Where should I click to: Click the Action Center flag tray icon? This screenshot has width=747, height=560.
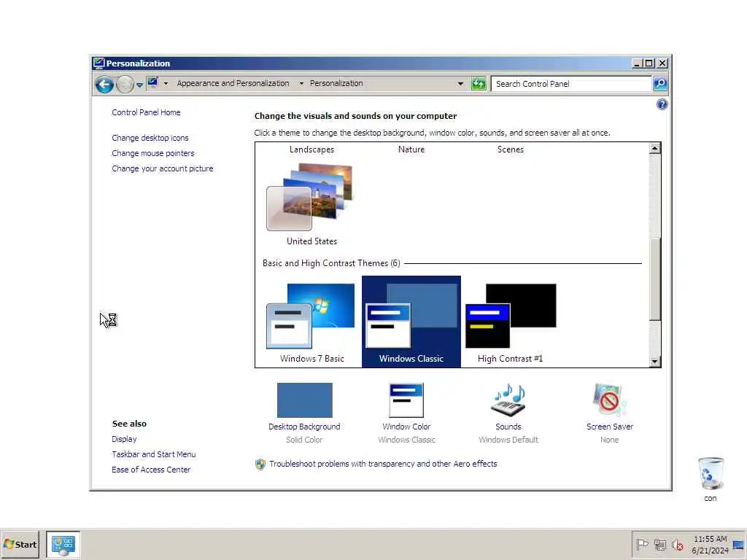[642, 544]
